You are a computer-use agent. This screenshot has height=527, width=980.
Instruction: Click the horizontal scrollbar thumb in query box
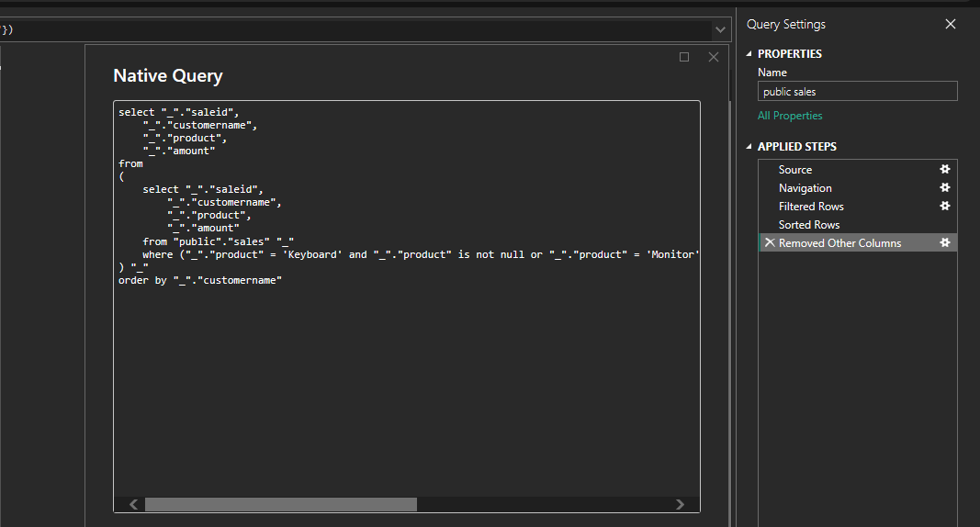(x=280, y=504)
